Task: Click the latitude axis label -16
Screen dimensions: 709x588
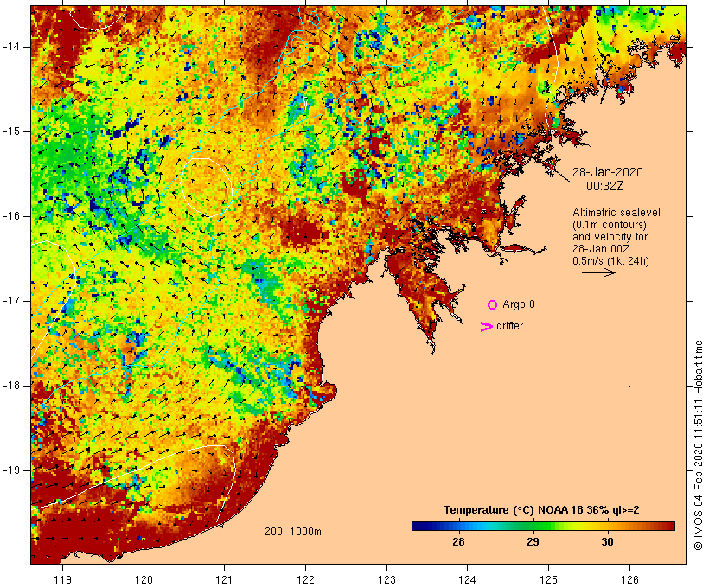Action: click(10, 216)
